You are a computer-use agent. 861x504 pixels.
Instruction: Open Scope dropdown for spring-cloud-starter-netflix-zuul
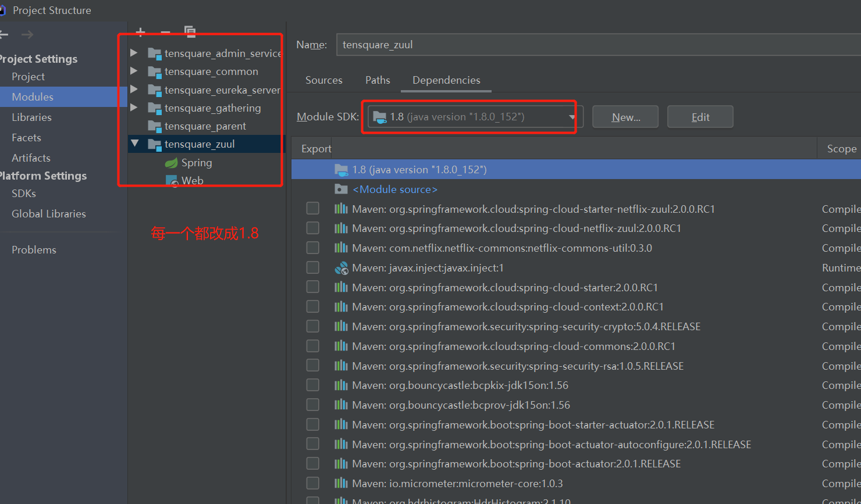pos(841,209)
